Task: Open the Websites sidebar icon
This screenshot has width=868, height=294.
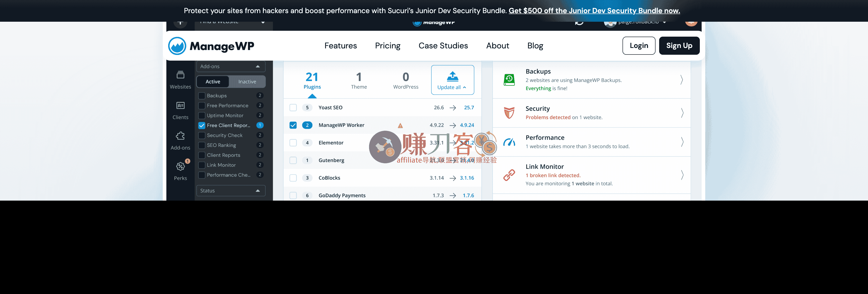Action: point(180,75)
